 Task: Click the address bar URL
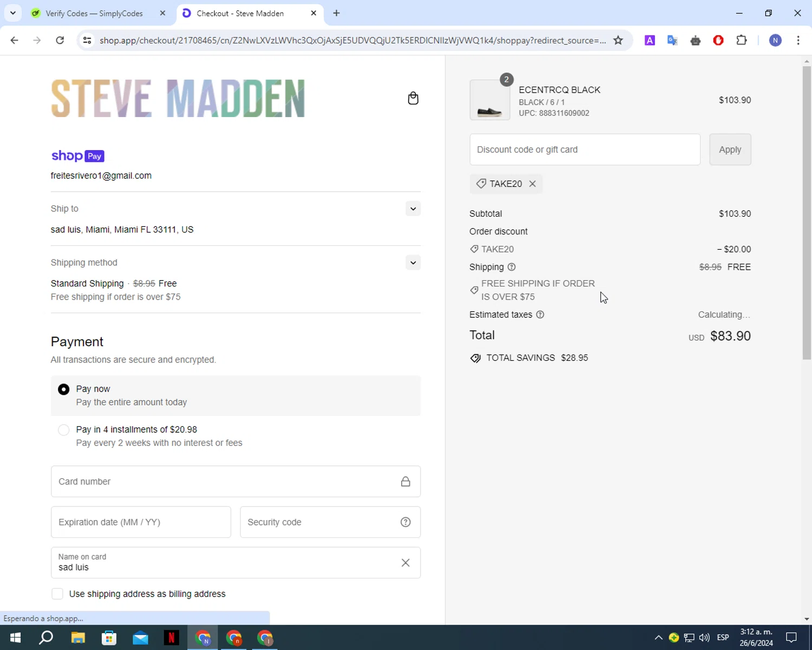coord(352,40)
